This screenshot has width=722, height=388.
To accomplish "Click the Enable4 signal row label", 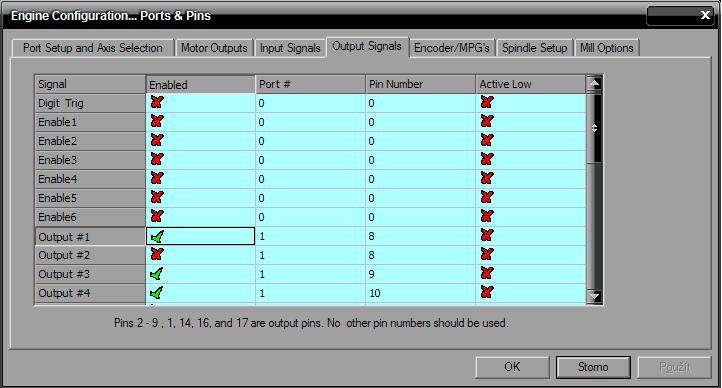I will pyautogui.click(x=90, y=179).
